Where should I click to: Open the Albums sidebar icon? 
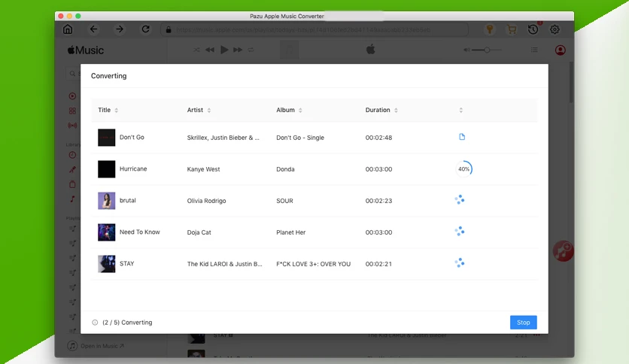pos(72,184)
